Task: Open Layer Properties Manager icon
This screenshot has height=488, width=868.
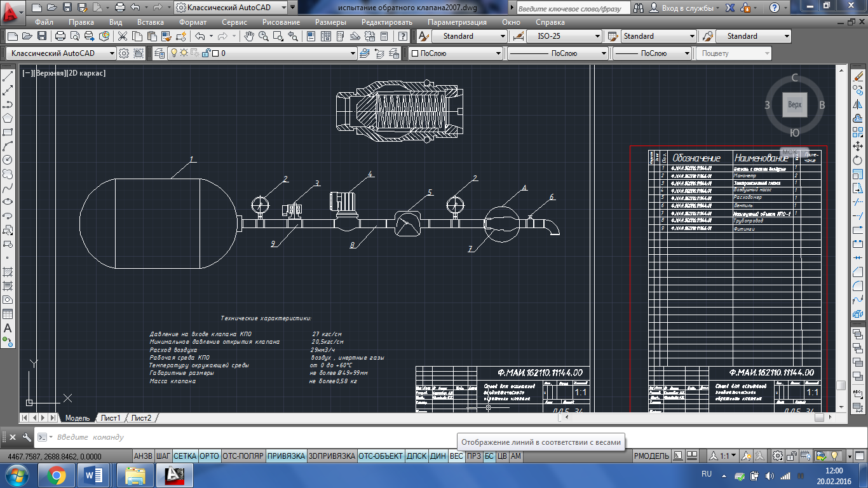Action: click(158, 53)
